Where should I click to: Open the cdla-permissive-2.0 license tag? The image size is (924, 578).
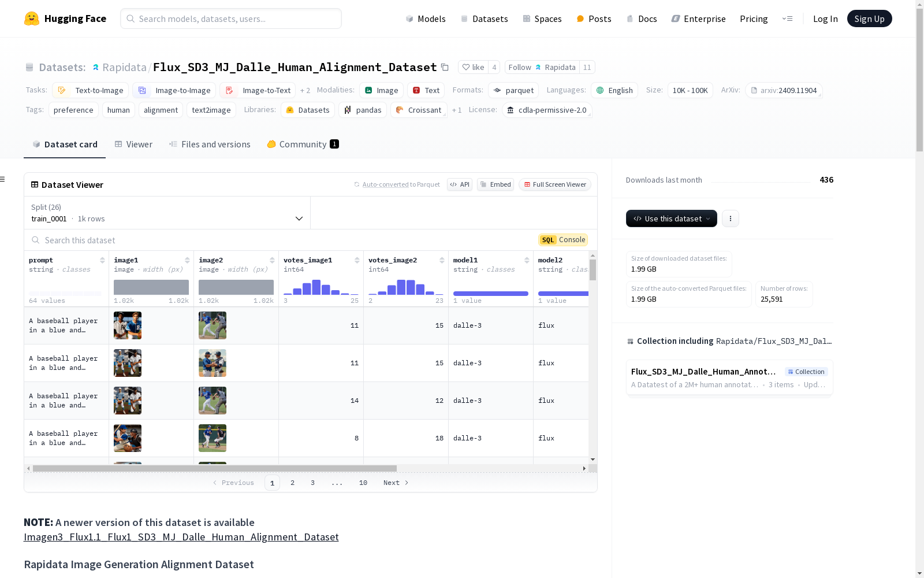tap(547, 110)
